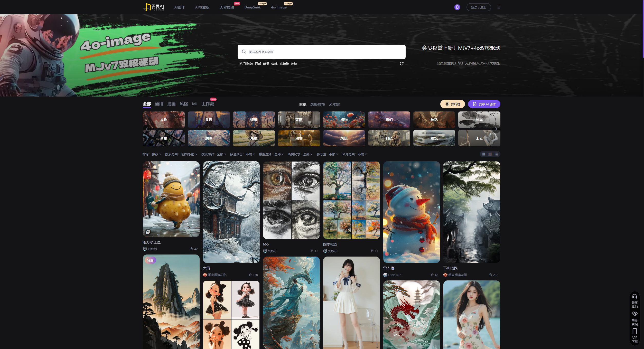Switch to small dense grid view
This screenshot has width=644, height=349.
click(x=496, y=154)
